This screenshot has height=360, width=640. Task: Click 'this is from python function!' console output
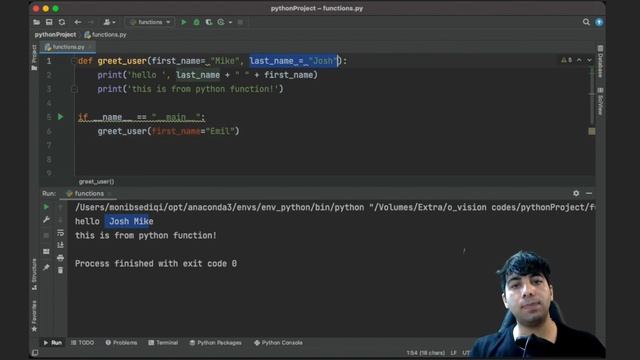click(x=146, y=236)
